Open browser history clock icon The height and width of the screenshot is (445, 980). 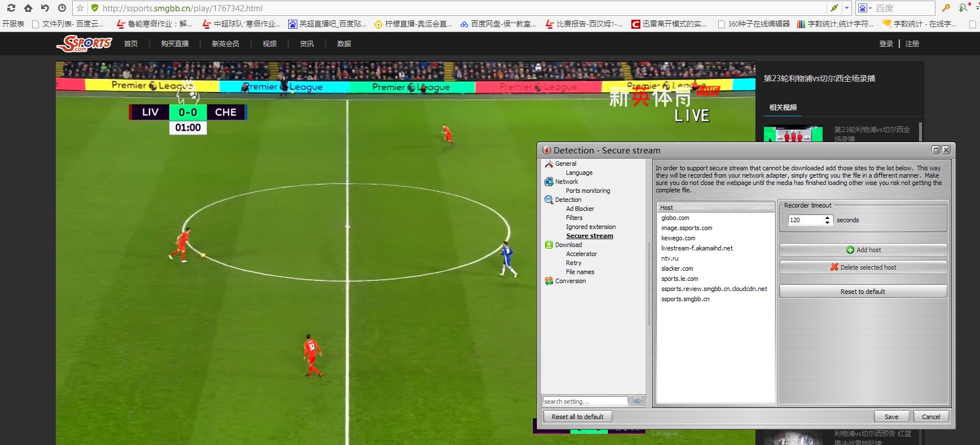pos(62,8)
